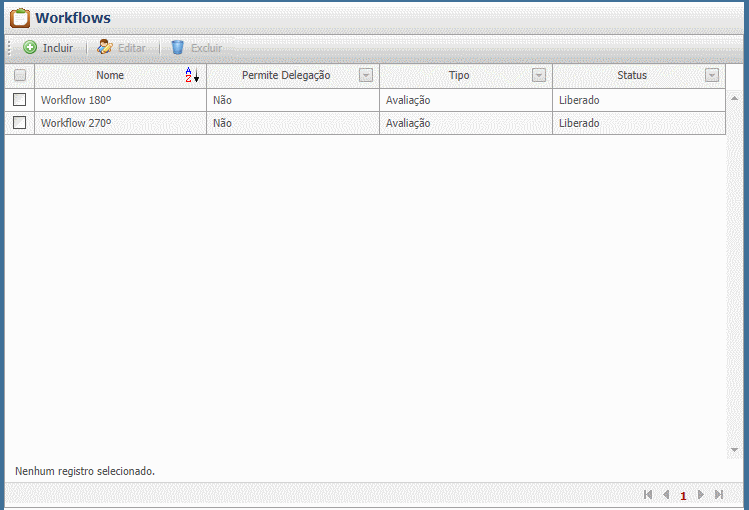Check the Workflow 270º row checkbox

coord(19,122)
